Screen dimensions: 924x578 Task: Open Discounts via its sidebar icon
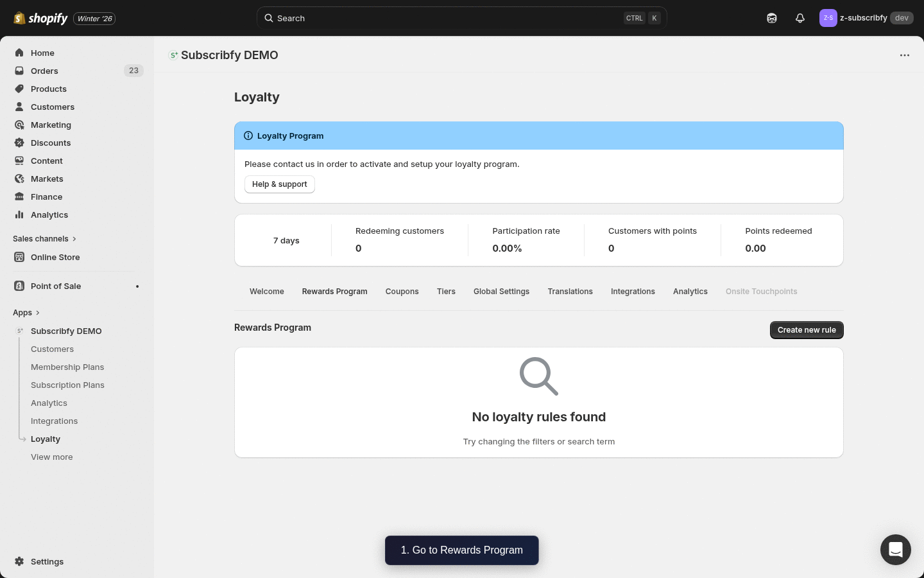19,143
